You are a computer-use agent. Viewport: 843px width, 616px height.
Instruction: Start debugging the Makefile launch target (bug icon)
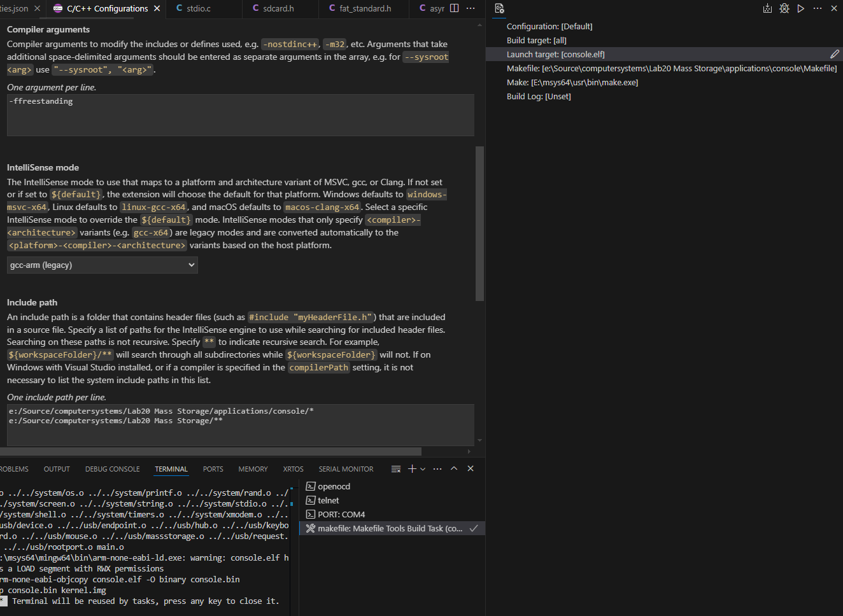[784, 8]
